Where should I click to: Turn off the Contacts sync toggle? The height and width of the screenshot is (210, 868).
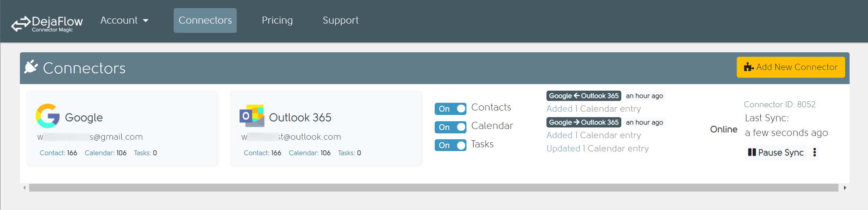pyautogui.click(x=450, y=109)
